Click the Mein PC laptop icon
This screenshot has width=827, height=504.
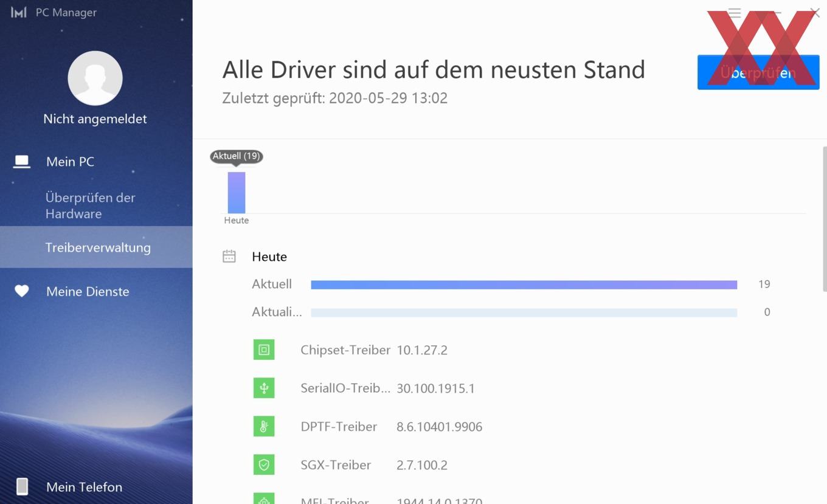pyautogui.click(x=22, y=162)
